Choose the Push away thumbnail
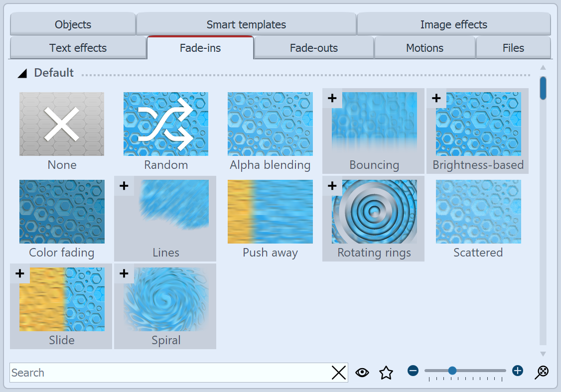The image size is (561, 392). pyautogui.click(x=270, y=212)
